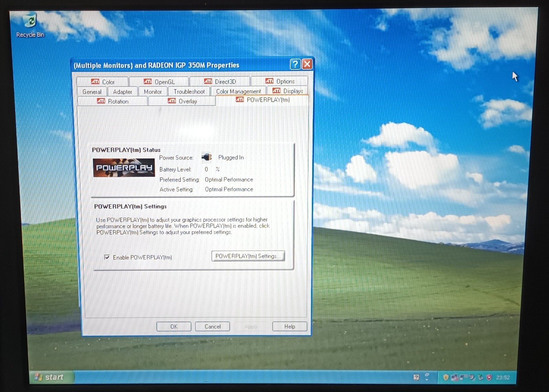Click the red security alert shield tray icon
Viewport: 549px width, 392px height.
(489, 377)
